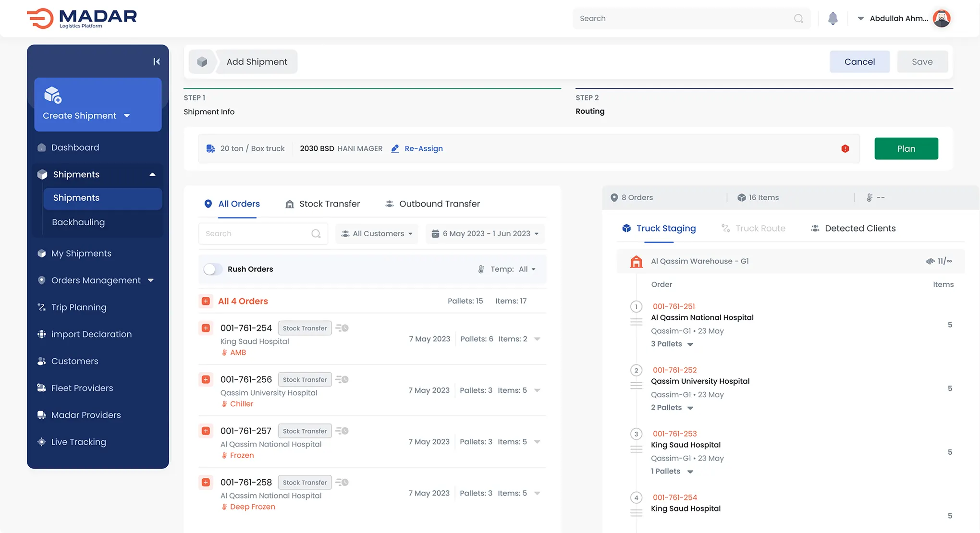Screen dimensions: 980x533
Task: Click the drag handle under order 001-761-252
Action: [x=636, y=386]
